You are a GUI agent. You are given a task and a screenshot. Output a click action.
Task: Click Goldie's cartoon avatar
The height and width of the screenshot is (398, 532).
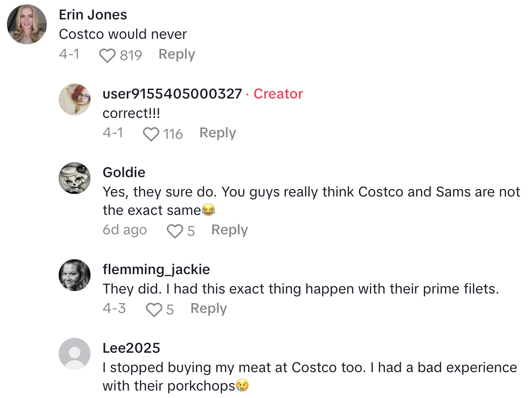point(75,178)
